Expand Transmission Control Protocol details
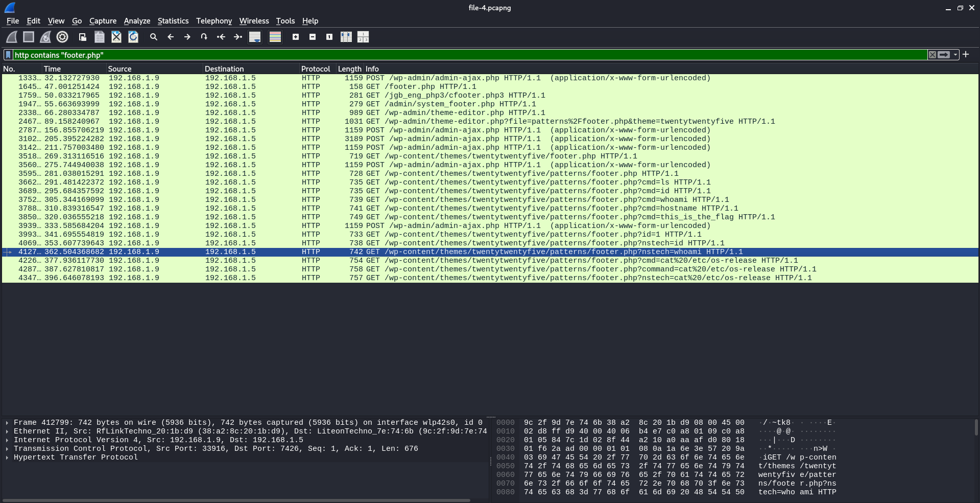This screenshot has height=503, width=980. click(7, 449)
